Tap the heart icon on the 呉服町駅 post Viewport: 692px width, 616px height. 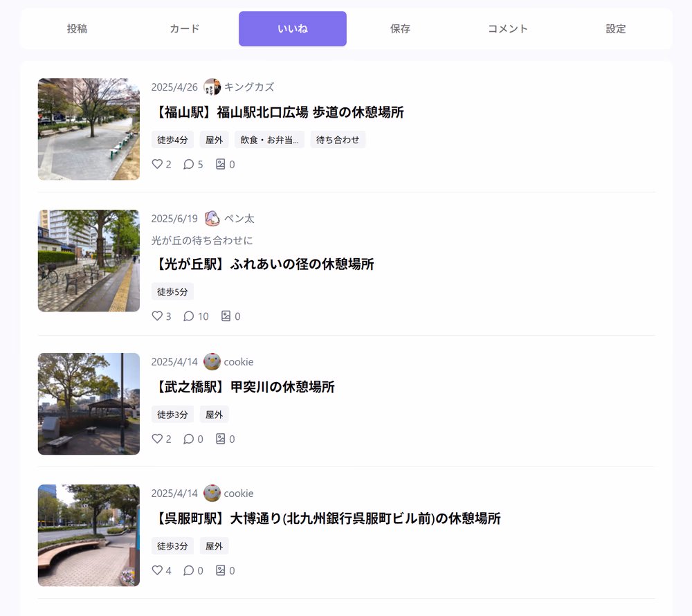coord(157,570)
